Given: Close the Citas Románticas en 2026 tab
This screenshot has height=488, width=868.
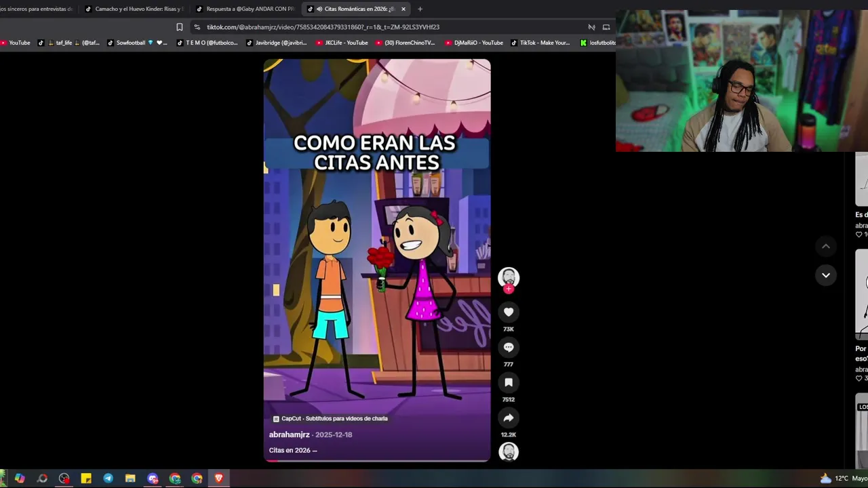Looking at the screenshot, I should [403, 9].
